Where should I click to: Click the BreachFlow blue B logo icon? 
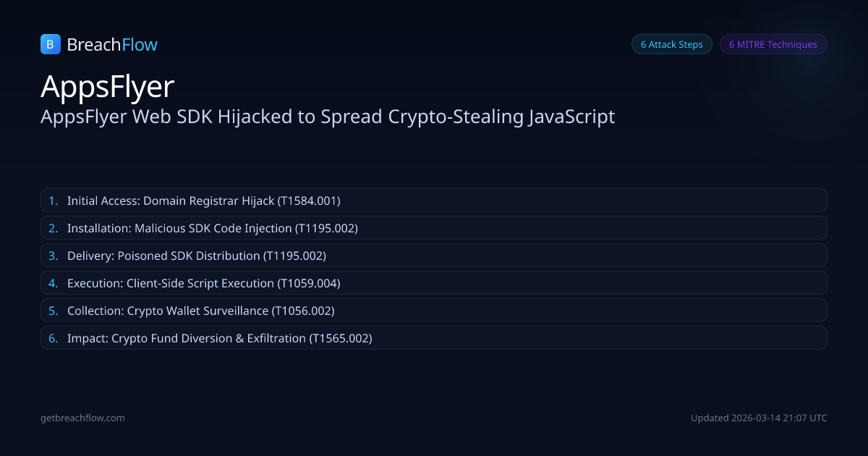point(50,44)
